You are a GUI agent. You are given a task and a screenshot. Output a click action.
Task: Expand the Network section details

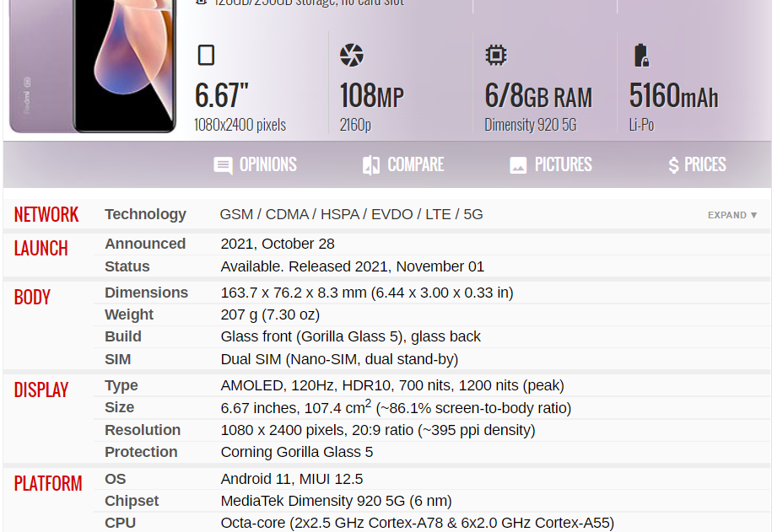tap(732, 215)
